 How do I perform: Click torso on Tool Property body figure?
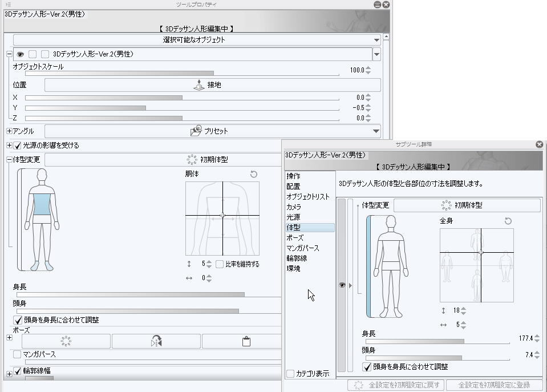click(x=42, y=204)
